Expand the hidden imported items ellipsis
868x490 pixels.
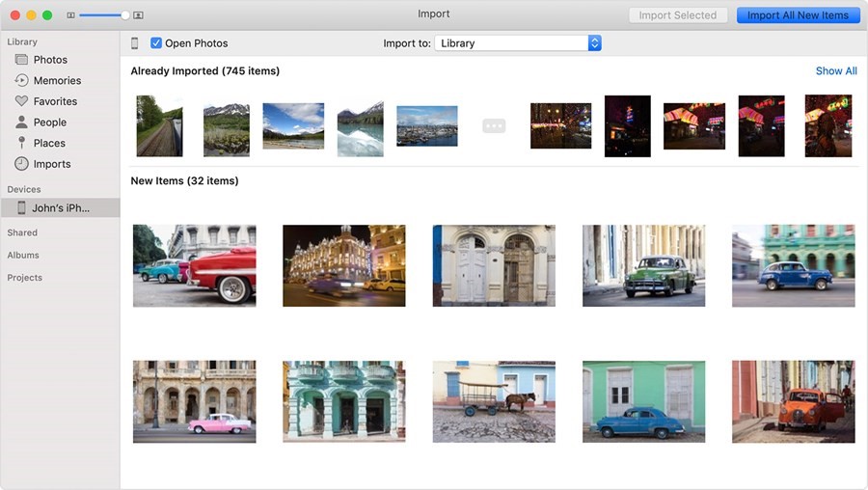[494, 126]
